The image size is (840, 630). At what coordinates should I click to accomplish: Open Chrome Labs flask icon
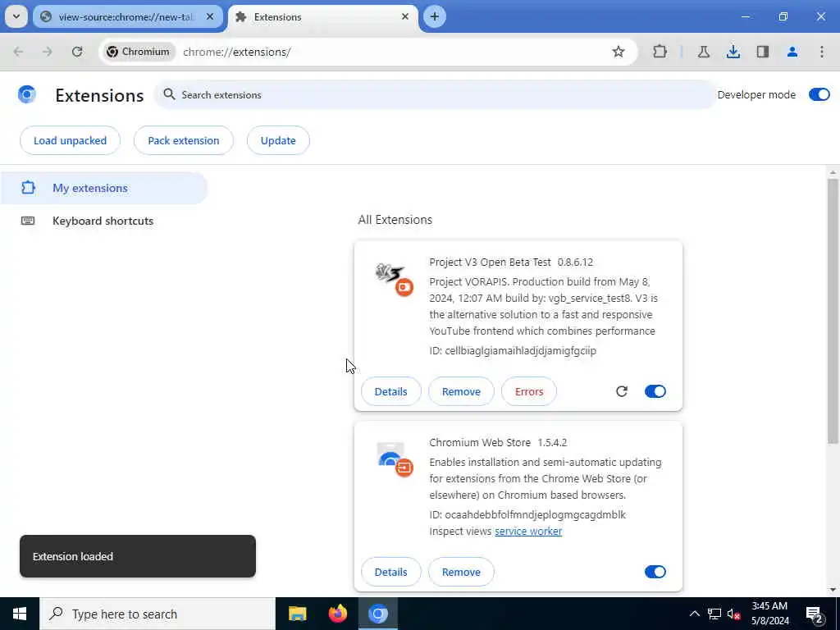coord(703,52)
